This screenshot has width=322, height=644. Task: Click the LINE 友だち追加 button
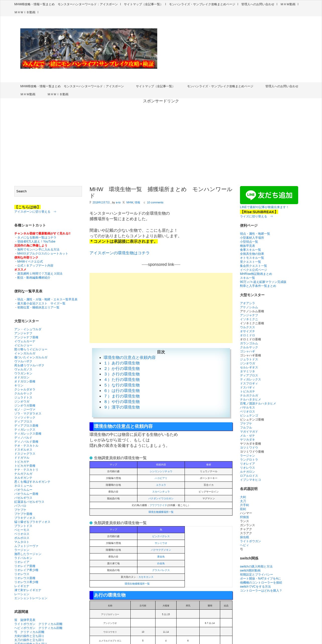[269, 195]
